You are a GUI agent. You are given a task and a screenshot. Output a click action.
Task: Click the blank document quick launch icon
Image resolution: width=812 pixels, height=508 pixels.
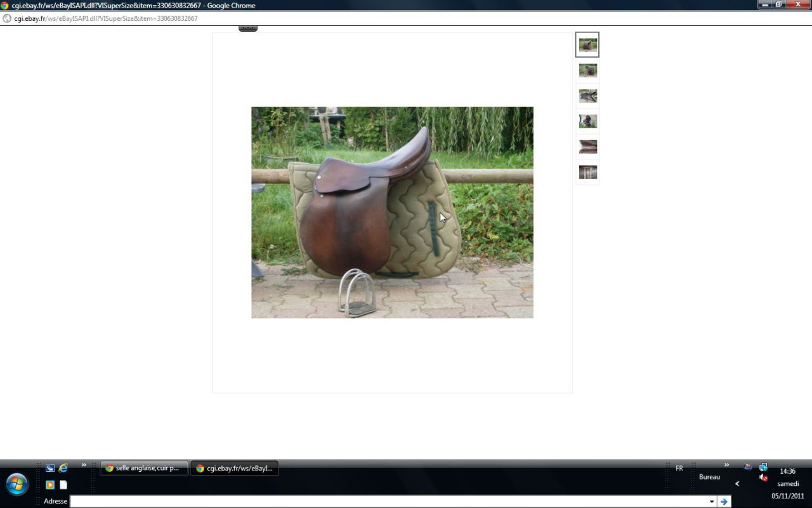(63, 485)
